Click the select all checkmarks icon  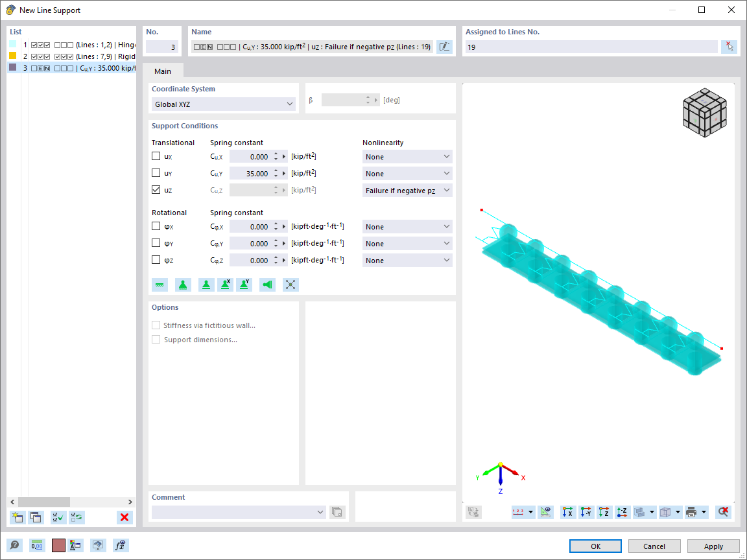tap(58, 517)
